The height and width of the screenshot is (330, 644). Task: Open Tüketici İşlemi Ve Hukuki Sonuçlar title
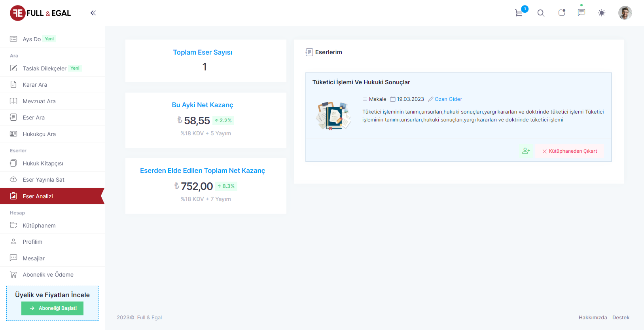click(x=361, y=82)
